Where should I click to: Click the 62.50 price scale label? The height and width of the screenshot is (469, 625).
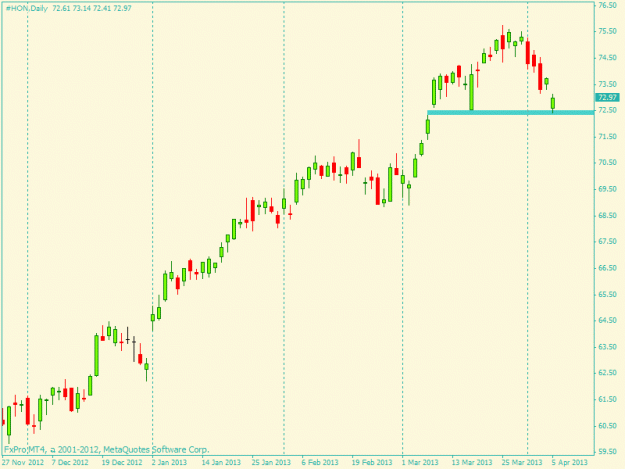pos(607,373)
